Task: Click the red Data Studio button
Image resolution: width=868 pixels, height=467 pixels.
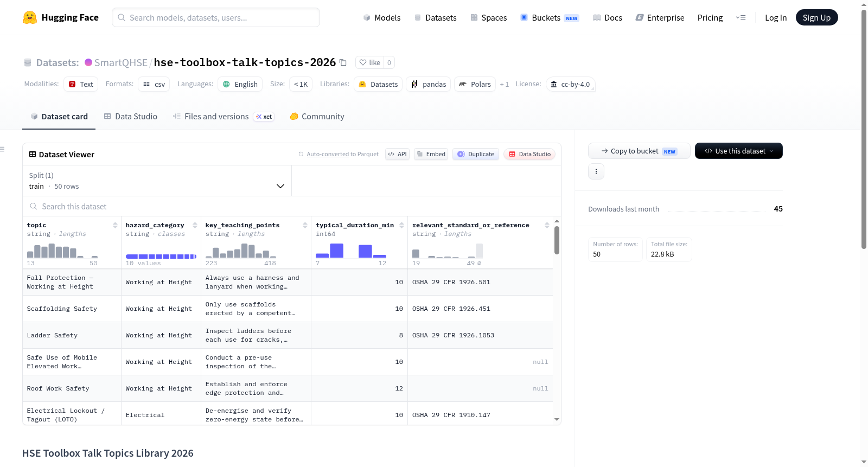Action: (x=529, y=154)
